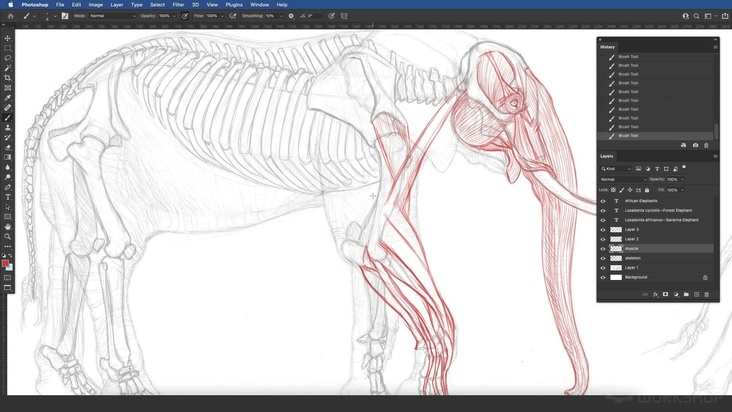Image resolution: width=732 pixels, height=412 pixels.
Task: Select the Crop tool
Action: pos(7,78)
